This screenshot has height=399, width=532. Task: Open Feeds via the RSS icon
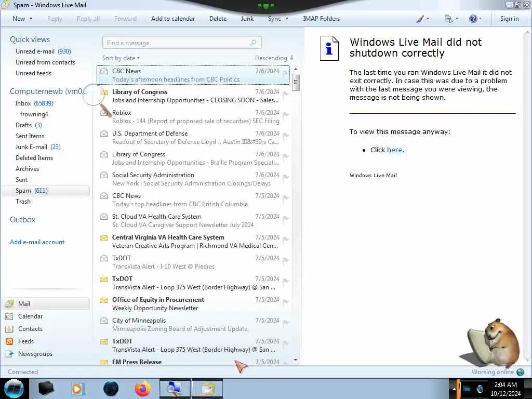click(x=9, y=341)
